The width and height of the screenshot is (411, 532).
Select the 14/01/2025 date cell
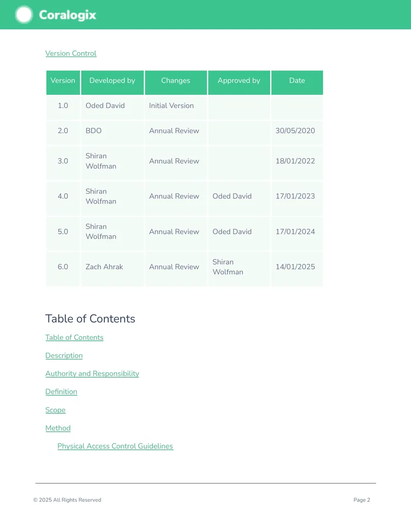(297, 267)
